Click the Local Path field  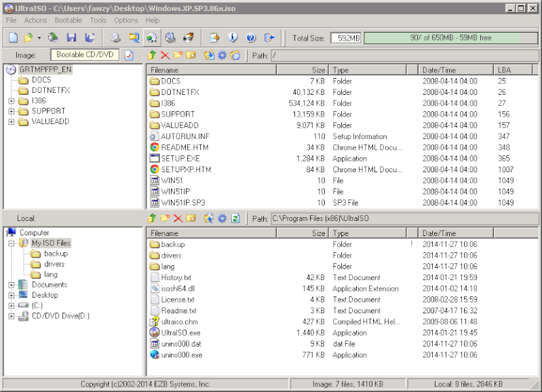pos(405,218)
